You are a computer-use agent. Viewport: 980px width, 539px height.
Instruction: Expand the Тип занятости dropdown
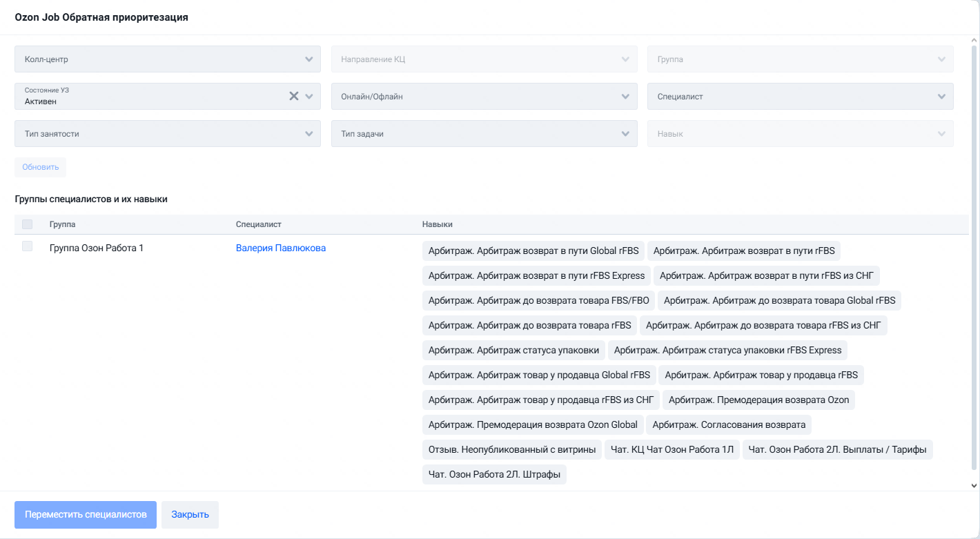point(168,134)
